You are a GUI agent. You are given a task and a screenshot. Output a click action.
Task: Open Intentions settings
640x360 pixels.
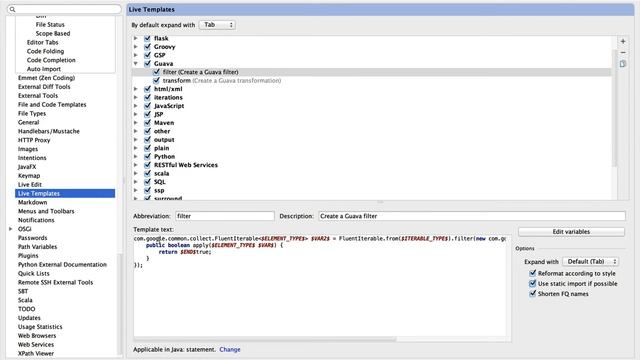32,158
